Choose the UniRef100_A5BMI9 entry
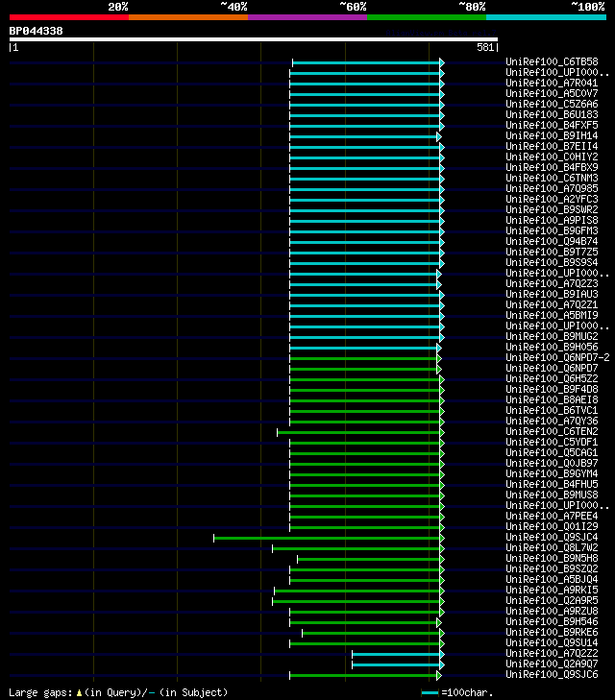 coord(552,315)
